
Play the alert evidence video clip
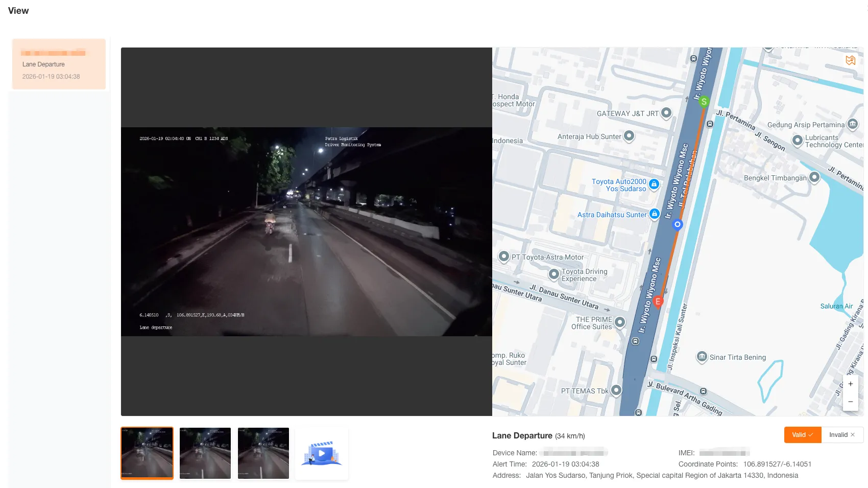[321, 453]
